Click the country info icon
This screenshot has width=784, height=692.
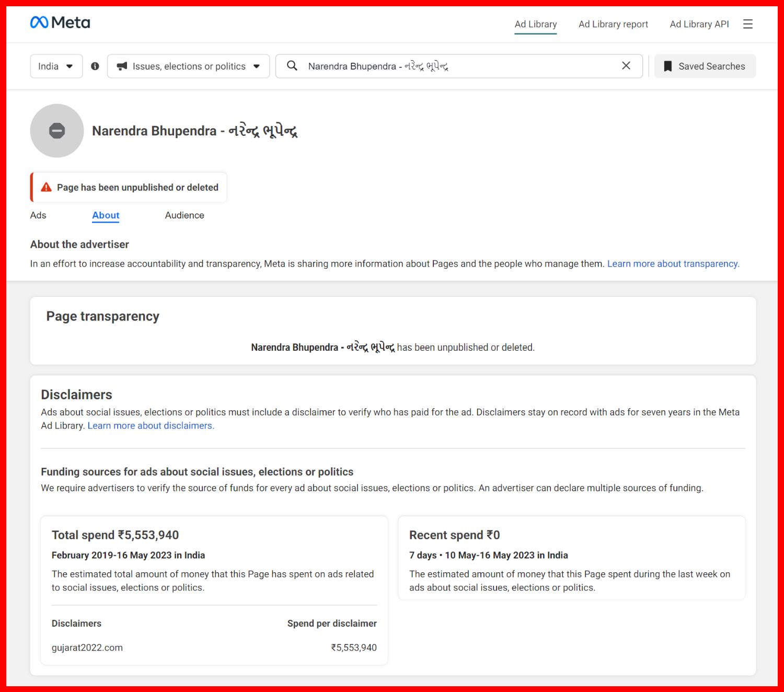pos(95,66)
